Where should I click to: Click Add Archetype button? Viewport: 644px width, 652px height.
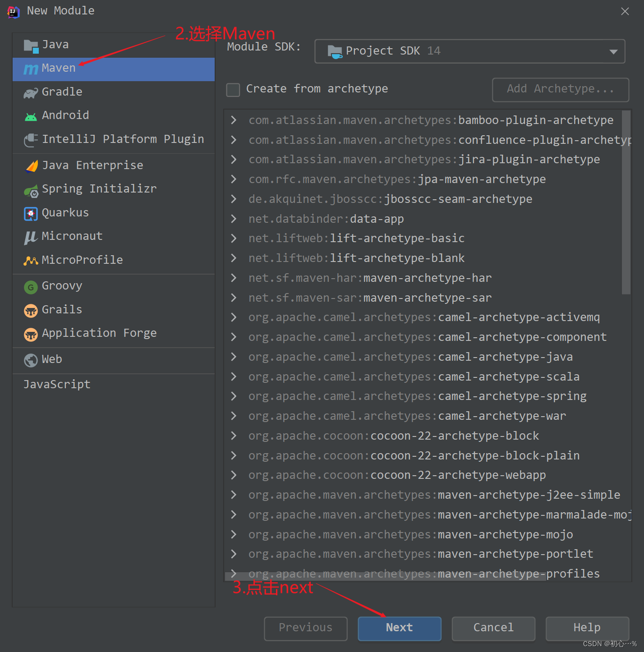click(x=561, y=89)
